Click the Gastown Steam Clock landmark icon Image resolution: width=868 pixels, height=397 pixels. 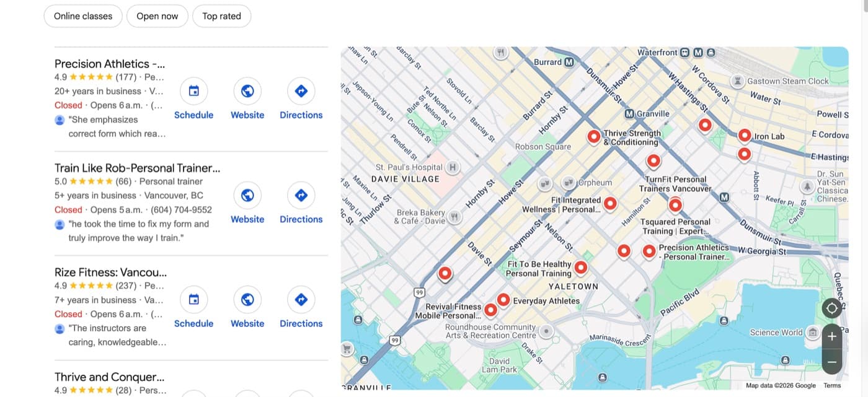(737, 81)
